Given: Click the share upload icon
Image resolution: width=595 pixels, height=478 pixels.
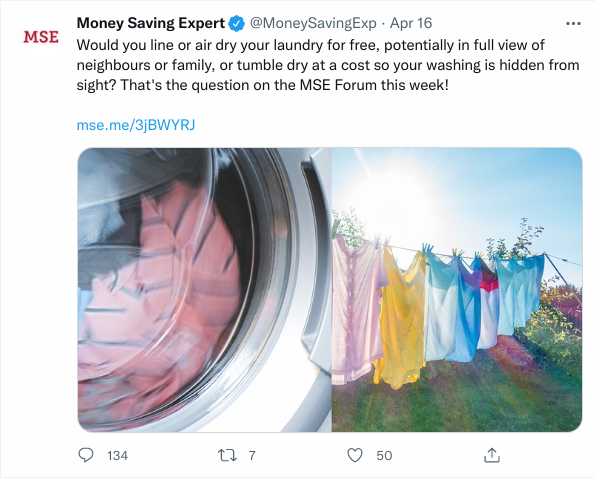Looking at the screenshot, I should pyautogui.click(x=492, y=455).
